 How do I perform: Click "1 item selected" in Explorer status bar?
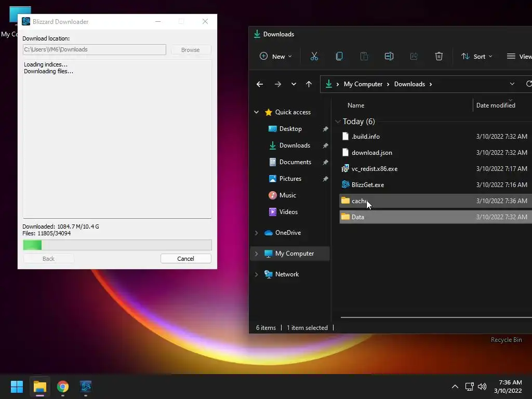[x=308, y=328]
